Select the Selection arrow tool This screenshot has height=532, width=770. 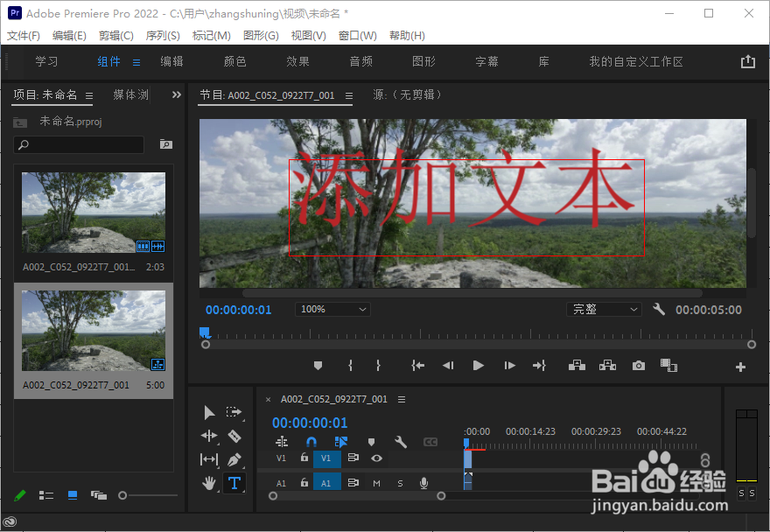209,412
